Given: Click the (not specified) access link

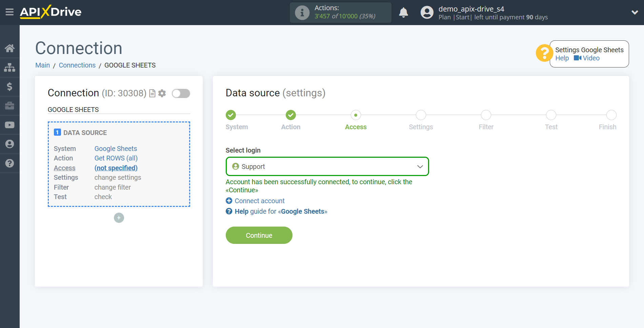Looking at the screenshot, I should pos(116,168).
